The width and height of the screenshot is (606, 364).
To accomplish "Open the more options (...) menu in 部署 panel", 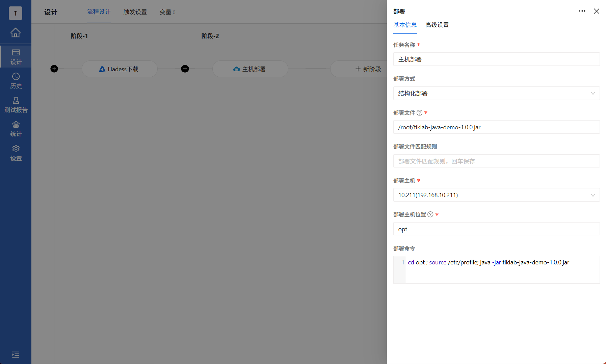I will pyautogui.click(x=582, y=11).
